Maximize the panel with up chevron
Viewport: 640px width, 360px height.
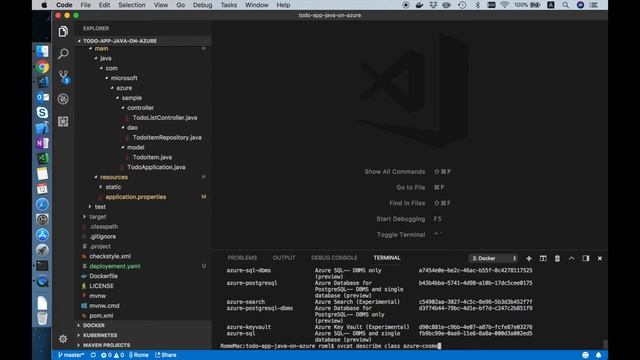(571, 258)
